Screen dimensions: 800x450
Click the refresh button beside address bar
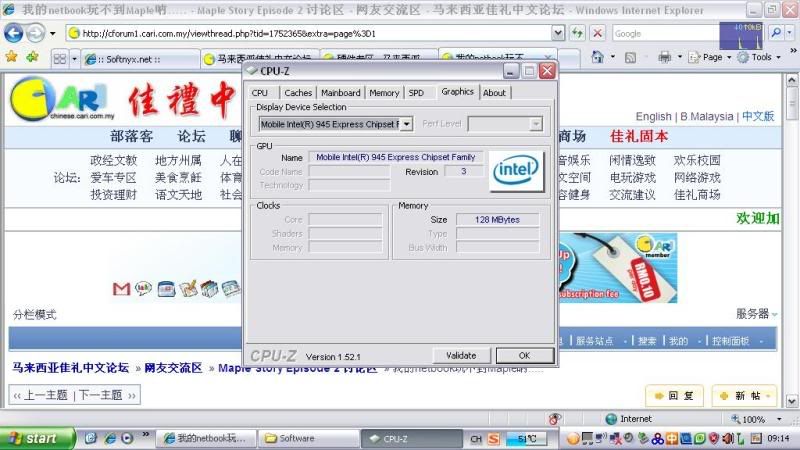pyautogui.click(x=577, y=33)
